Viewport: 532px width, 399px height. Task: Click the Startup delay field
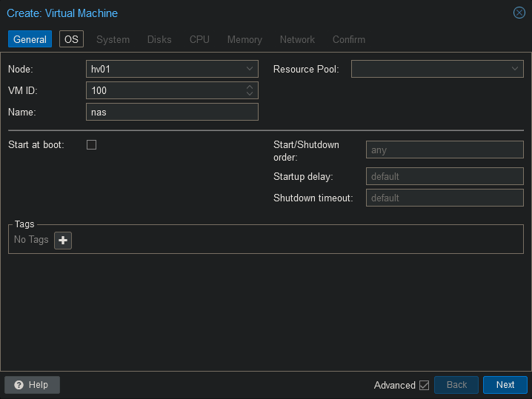(x=445, y=176)
